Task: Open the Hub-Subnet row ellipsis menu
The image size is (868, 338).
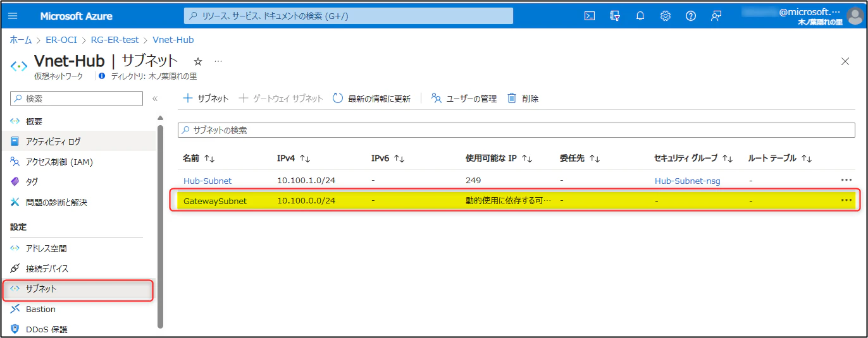Action: click(x=846, y=180)
